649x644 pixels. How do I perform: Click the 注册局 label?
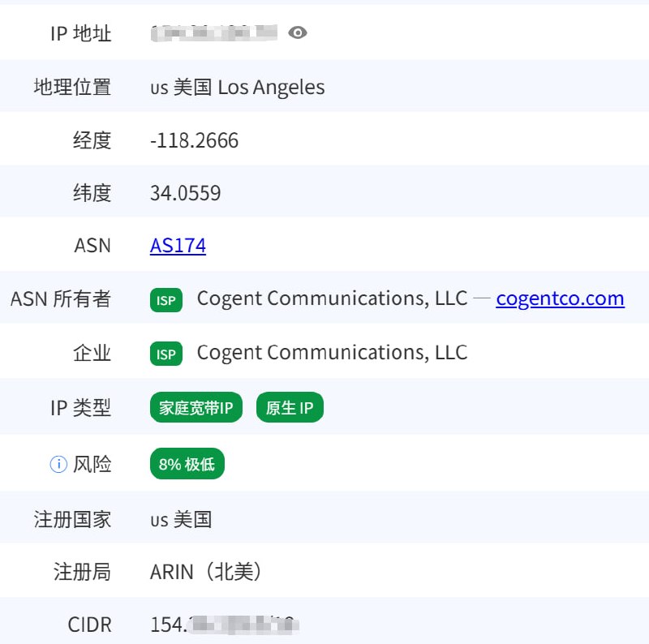(82, 573)
